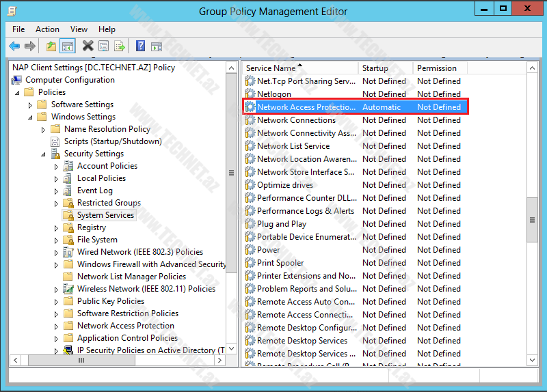The height and width of the screenshot is (392, 547).
Task: Click the Delete X toolbar icon
Action: pos(88,46)
